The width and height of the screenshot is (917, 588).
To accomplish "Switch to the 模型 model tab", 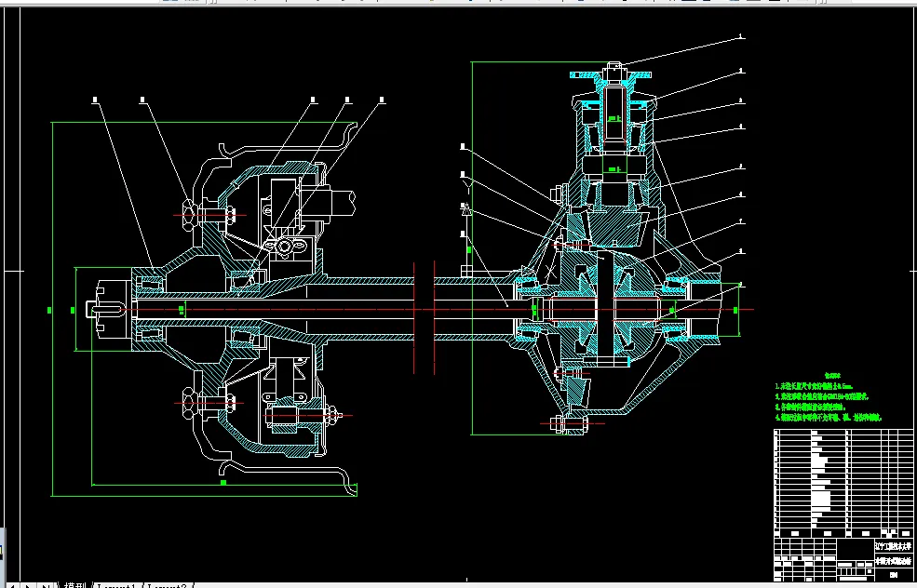I will [74, 585].
